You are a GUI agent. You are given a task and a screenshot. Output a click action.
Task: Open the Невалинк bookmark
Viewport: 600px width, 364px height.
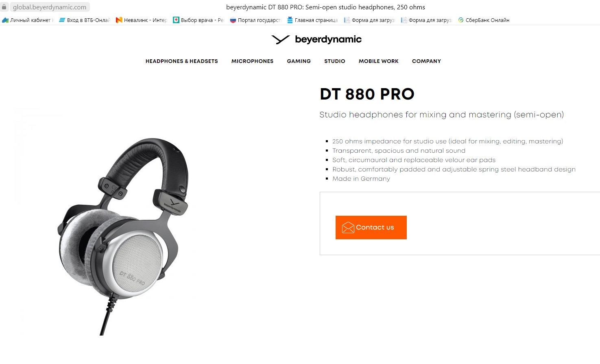pyautogui.click(x=142, y=20)
